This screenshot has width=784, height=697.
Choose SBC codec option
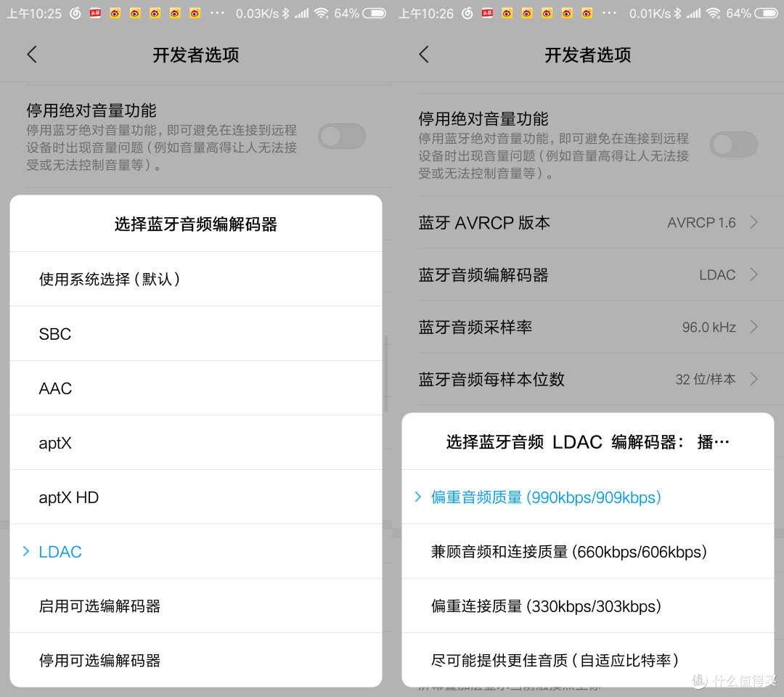pos(196,333)
